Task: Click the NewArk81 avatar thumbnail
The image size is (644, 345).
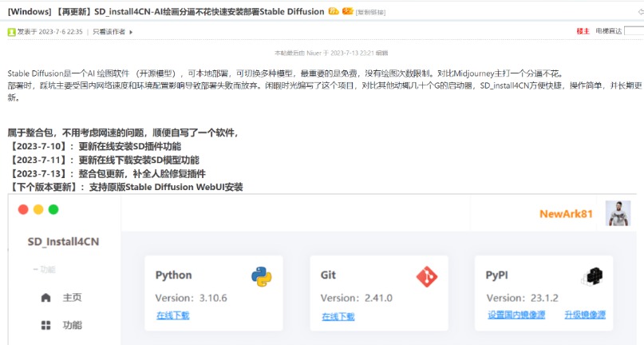Action: coord(618,213)
